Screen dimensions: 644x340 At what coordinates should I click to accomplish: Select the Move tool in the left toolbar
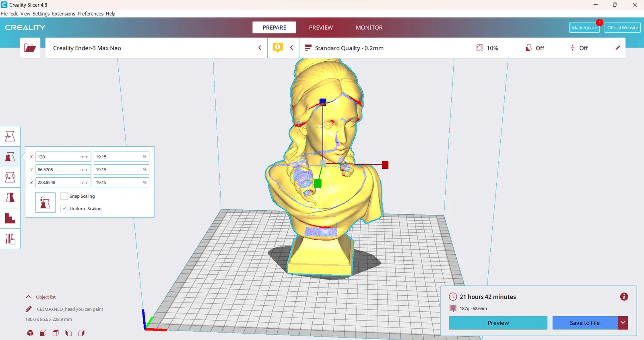[x=10, y=136]
